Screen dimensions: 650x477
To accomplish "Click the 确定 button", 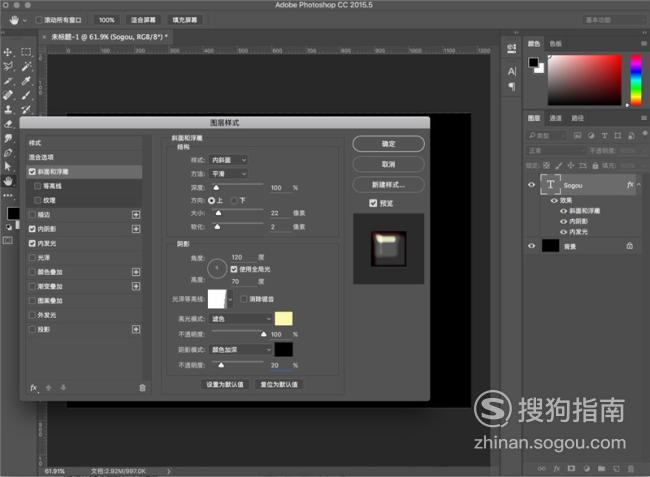I will pos(388,144).
